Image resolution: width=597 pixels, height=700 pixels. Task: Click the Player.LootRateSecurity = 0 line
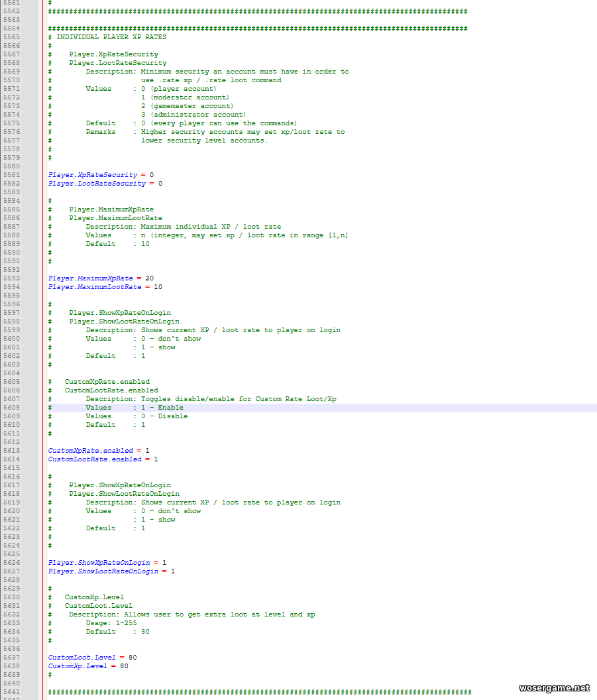[105, 184]
